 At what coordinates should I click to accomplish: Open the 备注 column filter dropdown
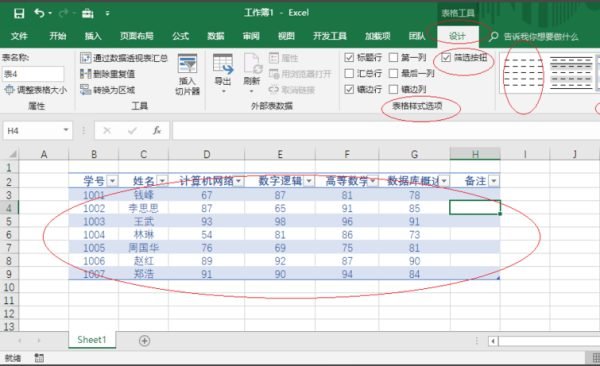pyautogui.click(x=494, y=181)
